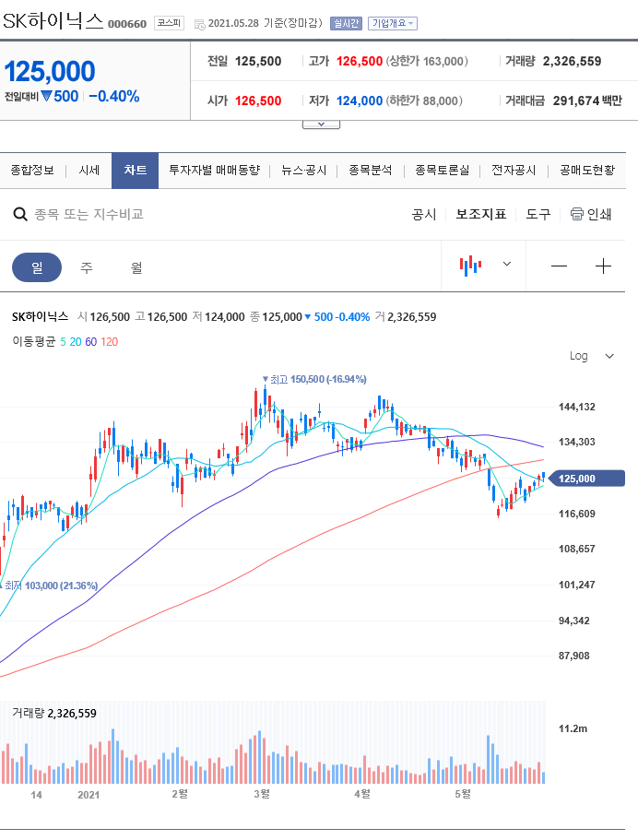The image size is (638, 840).
Task: Click the stock code 000660
Action: 127,24
